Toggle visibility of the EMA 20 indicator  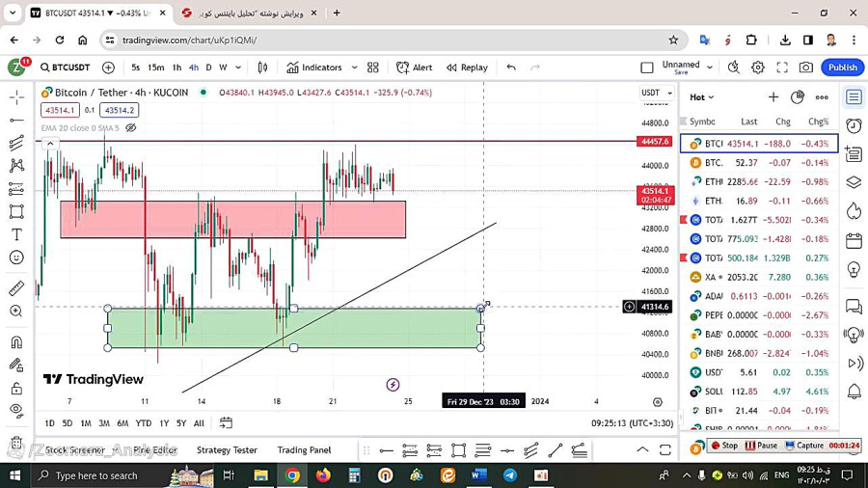(130, 128)
